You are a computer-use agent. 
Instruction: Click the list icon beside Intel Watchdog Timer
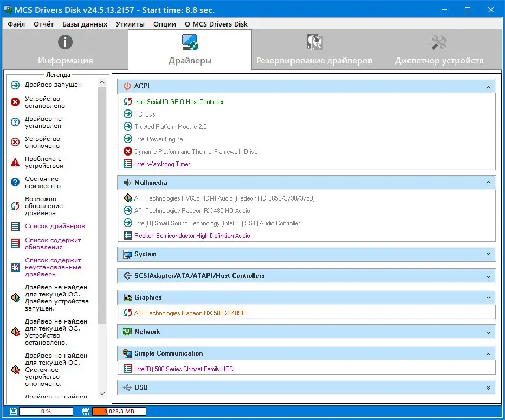point(128,164)
